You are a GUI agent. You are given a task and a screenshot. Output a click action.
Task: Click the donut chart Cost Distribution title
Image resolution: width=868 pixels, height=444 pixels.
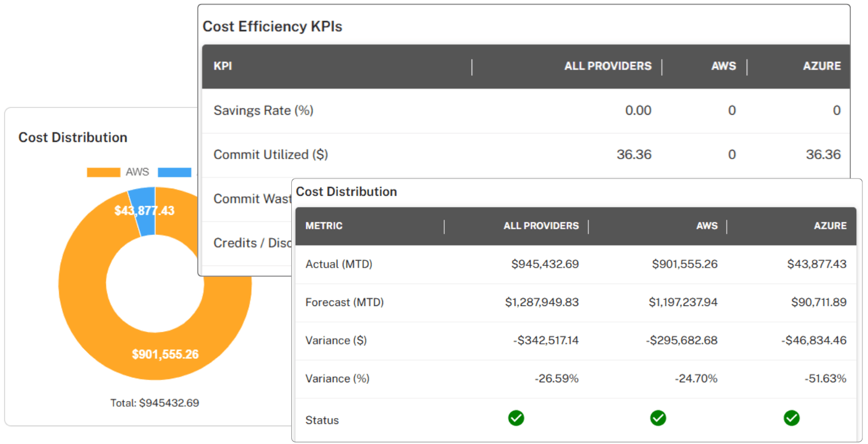(73, 137)
